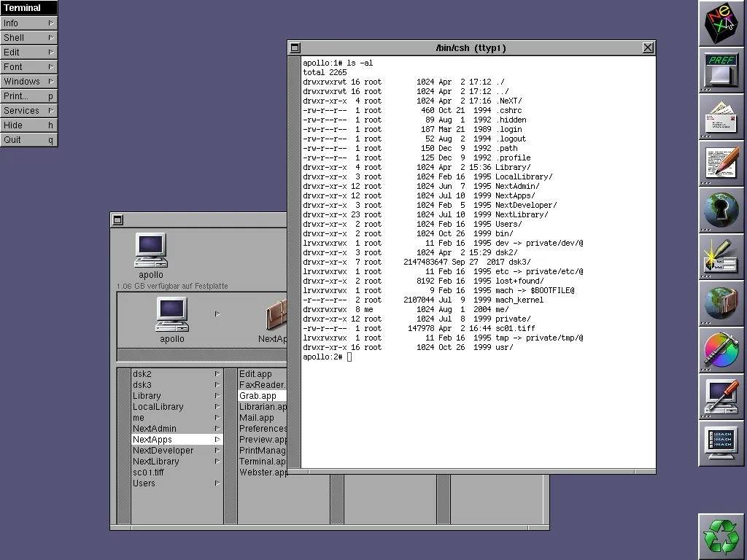This screenshot has height=560, width=747.
Task: Select Librarian app in file browser
Action: pos(262,407)
